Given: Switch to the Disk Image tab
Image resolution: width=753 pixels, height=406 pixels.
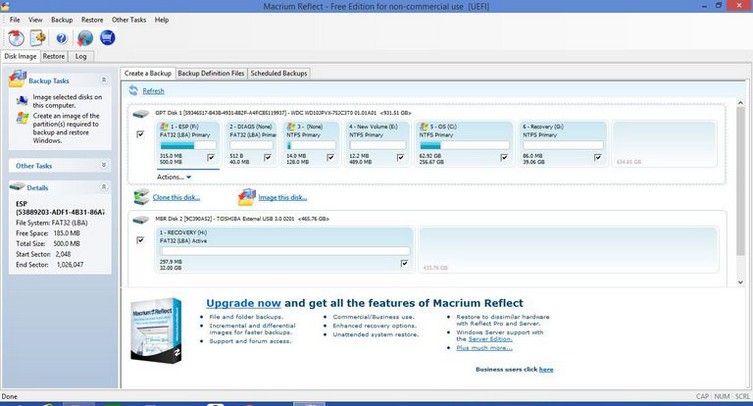Looking at the screenshot, I should coord(20,56).
